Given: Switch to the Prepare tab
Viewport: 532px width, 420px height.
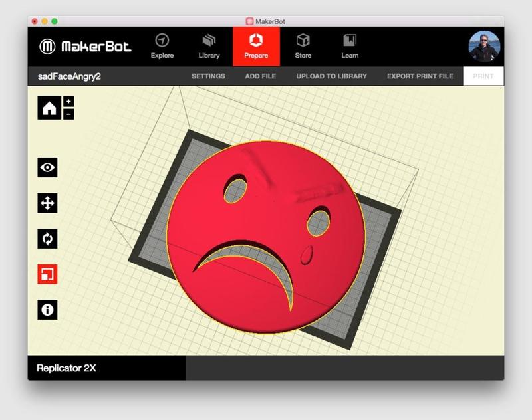Looking at the screenshot, I should point(256,47).
